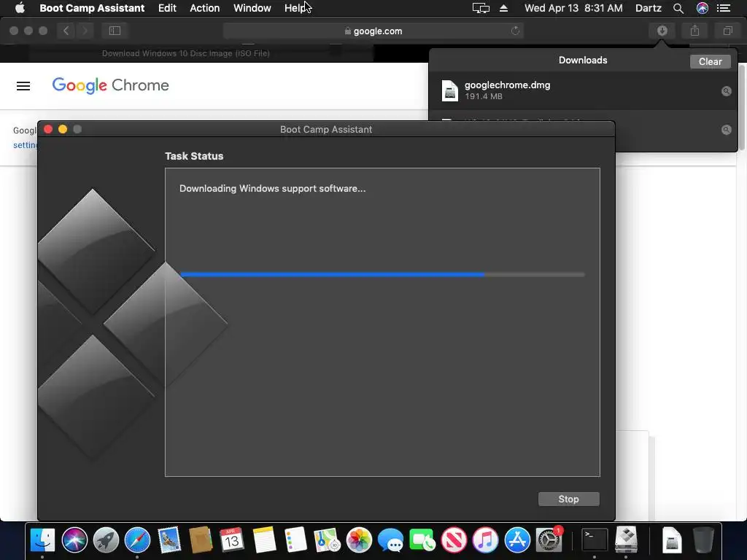
Task: Launch Siri from the Dock
Action: click(x=75, y=540)
